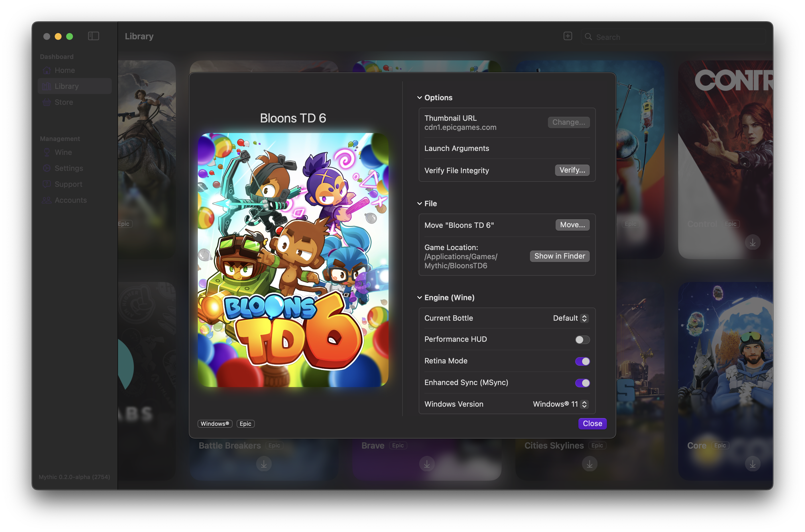The image size is (805, 532).
Task: Click the Launch Arguments row
Action: click(x=507, y=148)
